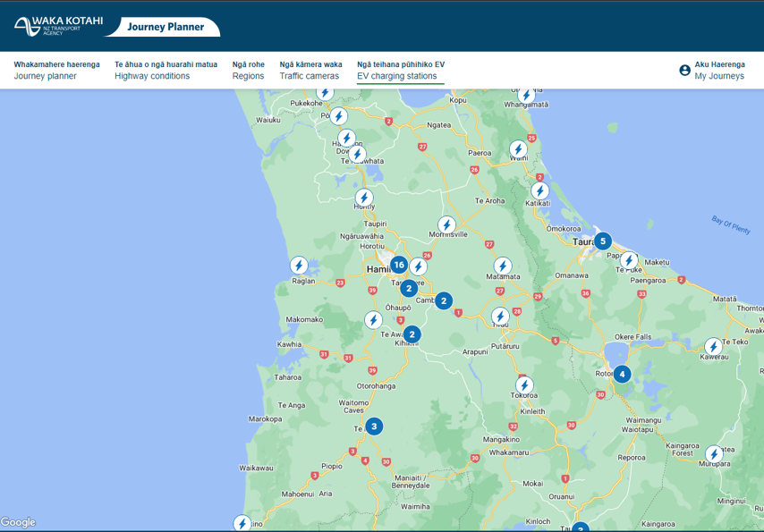Click the Putāruru town label
The height and width of the screenshot is (532, 764).
coord(505,346)
